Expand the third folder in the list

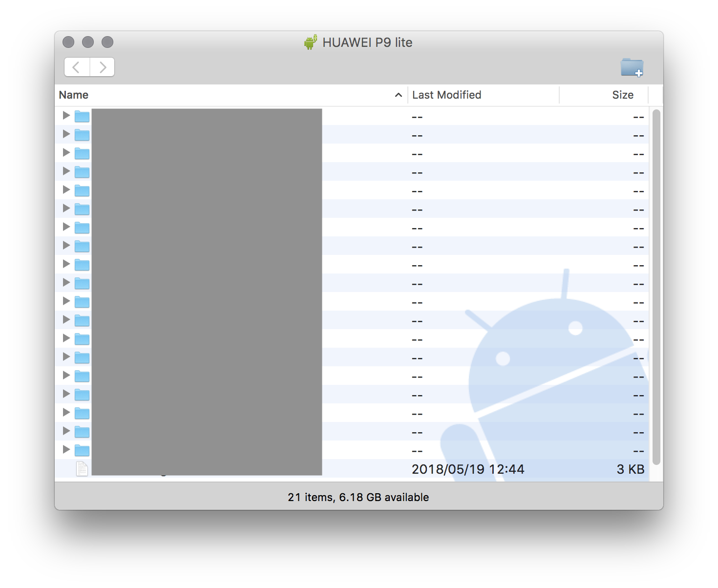[66, 152]
